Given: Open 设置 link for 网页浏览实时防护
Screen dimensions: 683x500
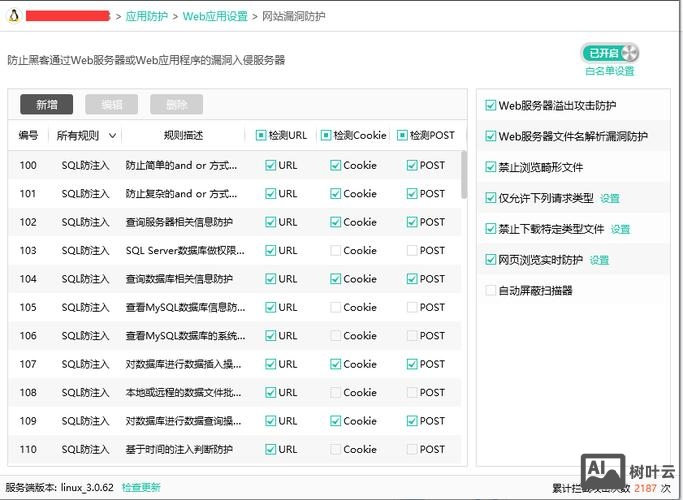Looking at the screenshot, I should click(x=599, y=260).
